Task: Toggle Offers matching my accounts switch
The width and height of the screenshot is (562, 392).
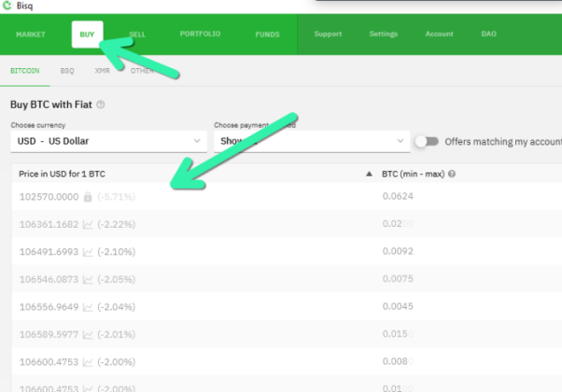Action: coord(427,141)
